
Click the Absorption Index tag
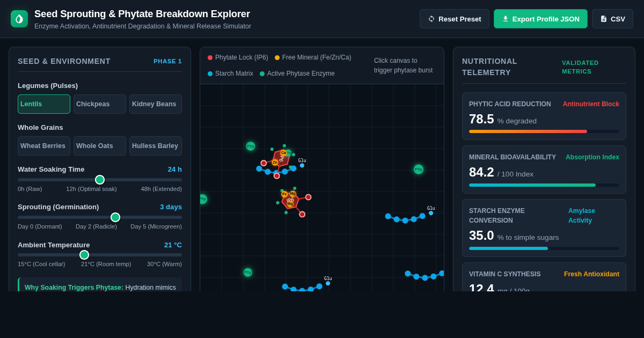coord(592,157)
